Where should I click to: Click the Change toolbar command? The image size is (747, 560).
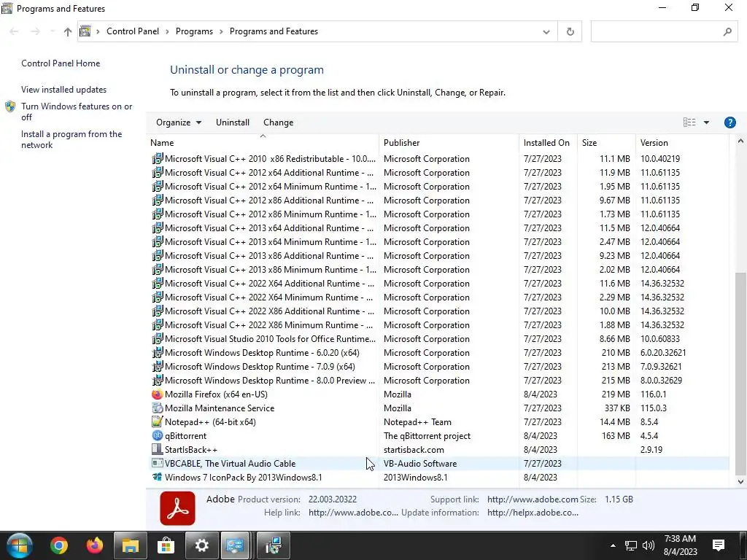tap(278, 122)
